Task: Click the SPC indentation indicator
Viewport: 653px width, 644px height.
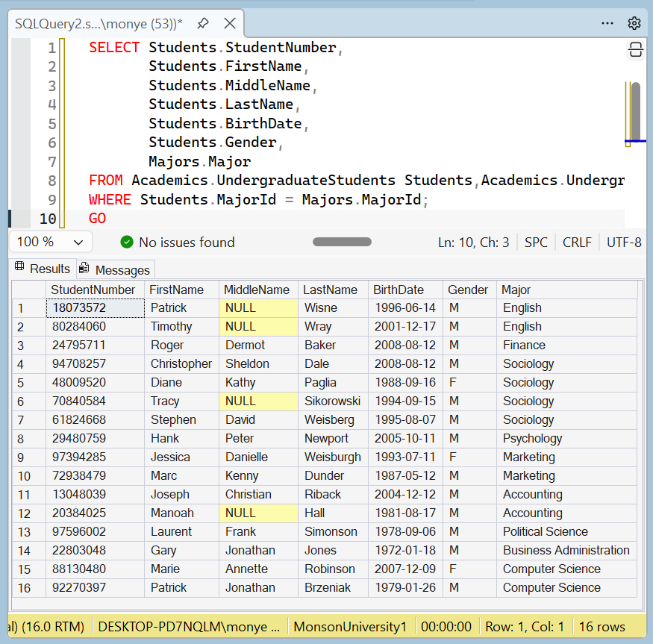Action: click(x=536, y=243)
